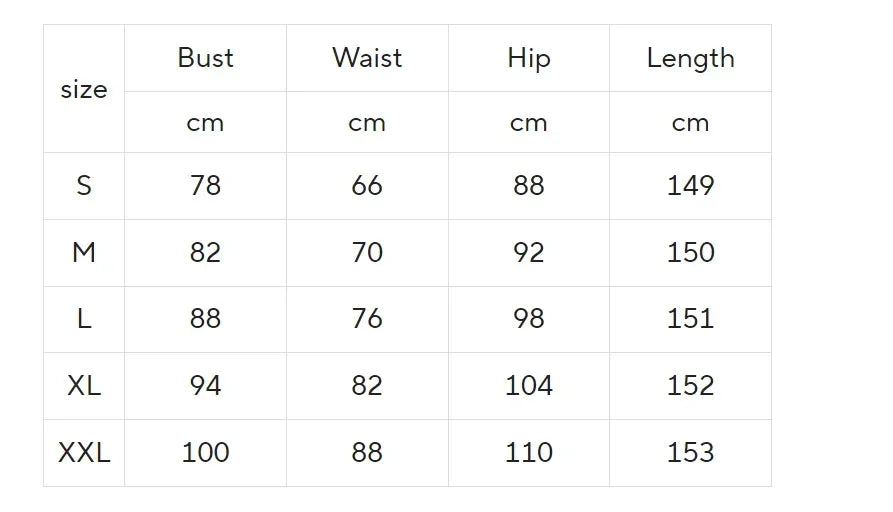Click the Waist column header
893x512 pixels.
point(367,58)
